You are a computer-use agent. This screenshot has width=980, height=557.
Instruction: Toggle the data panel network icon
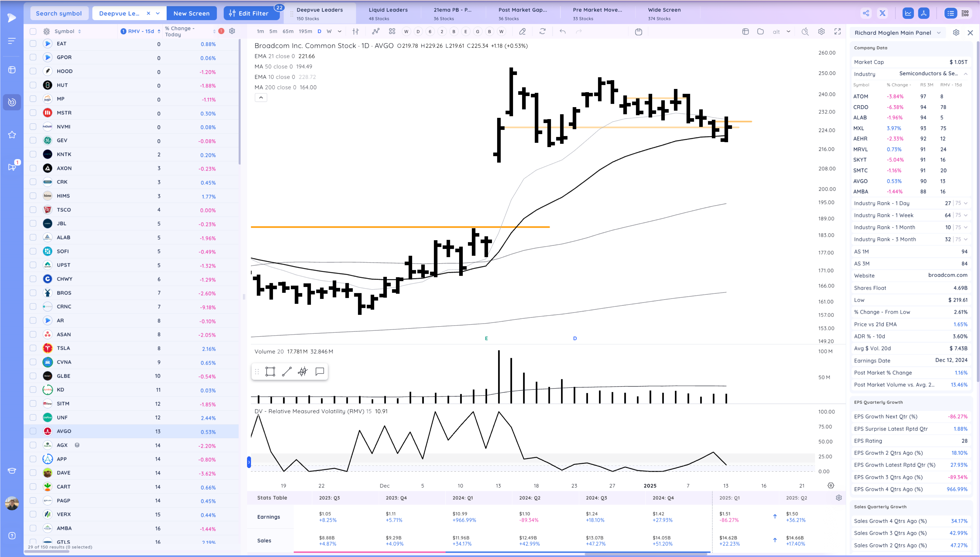click(923, 13)
